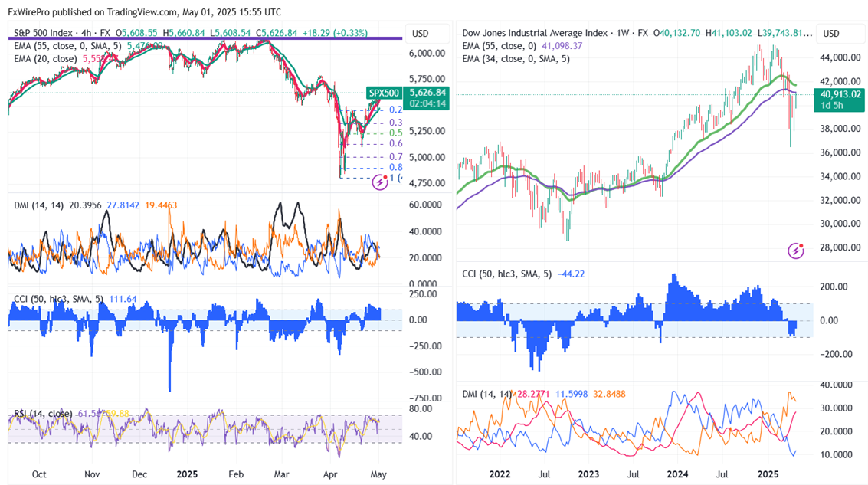Click the 2023 time axis label

(x=588, y=474)
